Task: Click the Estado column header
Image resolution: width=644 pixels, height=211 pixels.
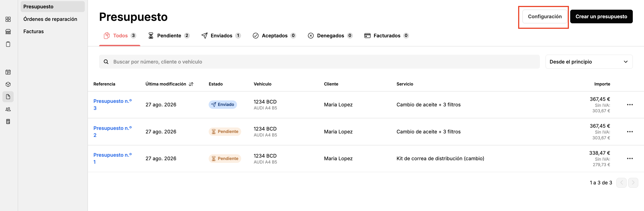Action: (215, 84)
